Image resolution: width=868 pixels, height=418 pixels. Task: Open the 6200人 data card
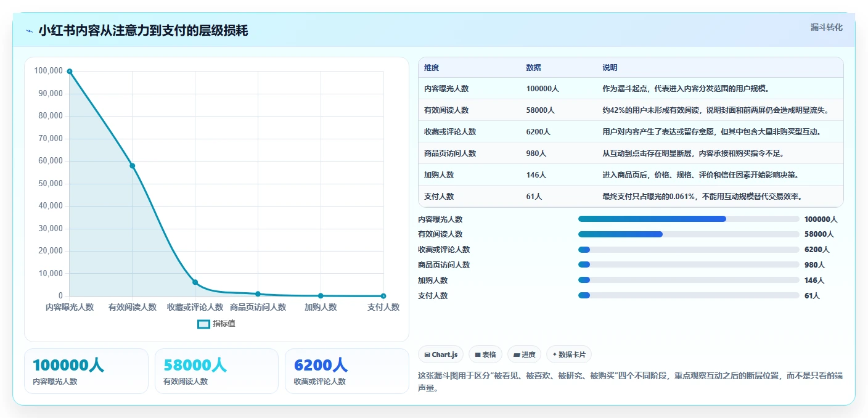(347, 371)
